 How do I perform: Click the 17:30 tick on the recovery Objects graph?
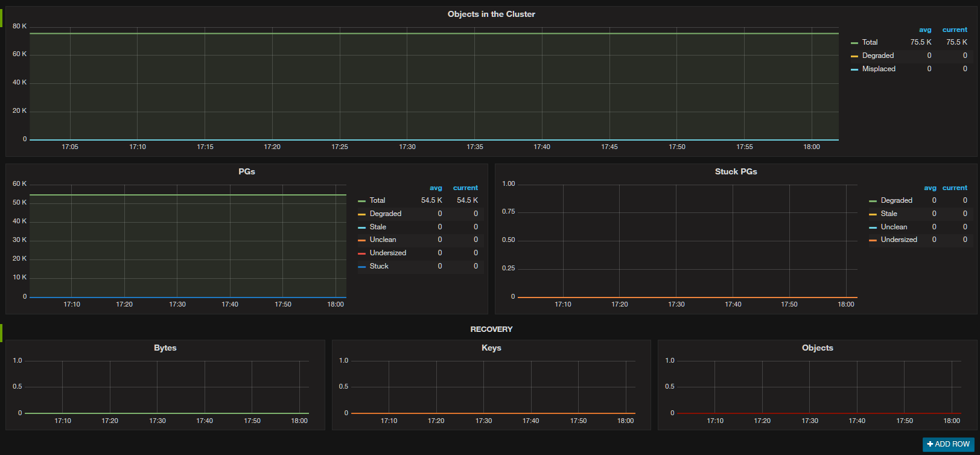coord(810,421)
